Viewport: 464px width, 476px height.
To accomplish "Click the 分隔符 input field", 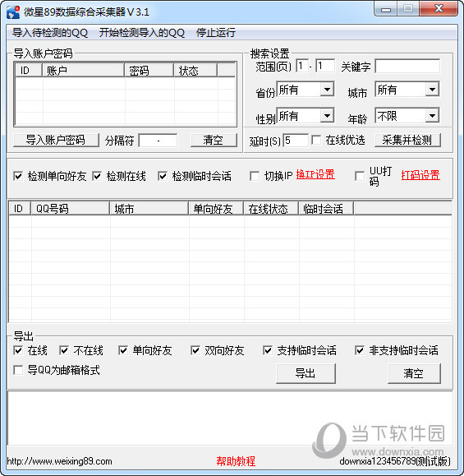I will (x=158, y=141).
